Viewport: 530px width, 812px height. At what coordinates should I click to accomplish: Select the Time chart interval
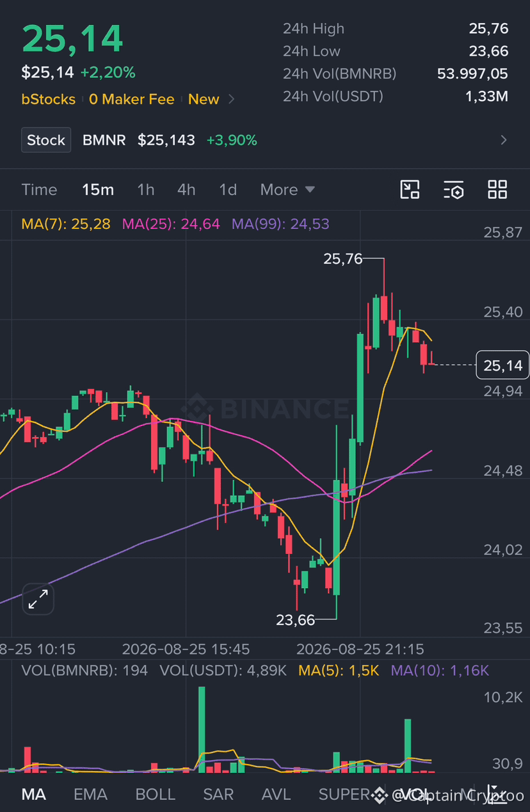click(x=39, y=189)
